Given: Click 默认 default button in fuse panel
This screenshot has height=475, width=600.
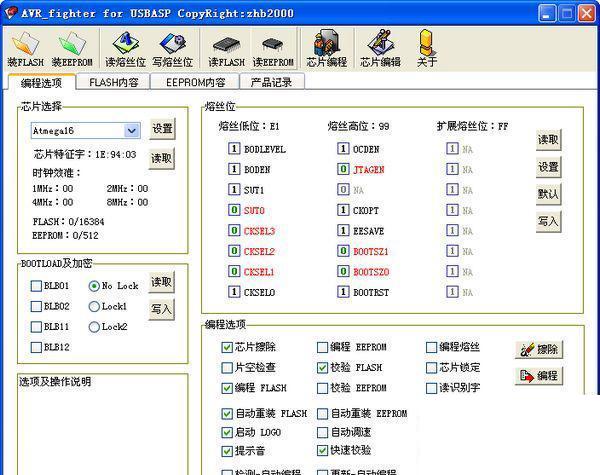Looking at the screenshot, I should pyautogui.click(x=548, y=194).
